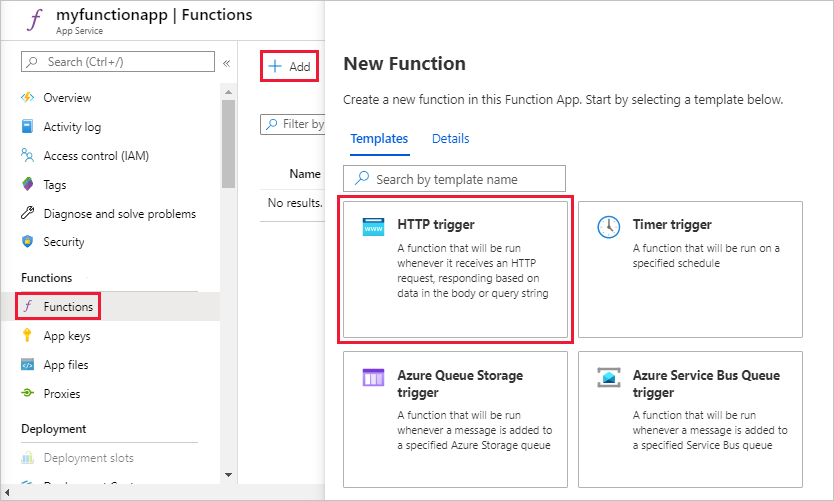Open Activity log from sidebar icon
This screenshot has height=501, width=834.
[28, 127]
